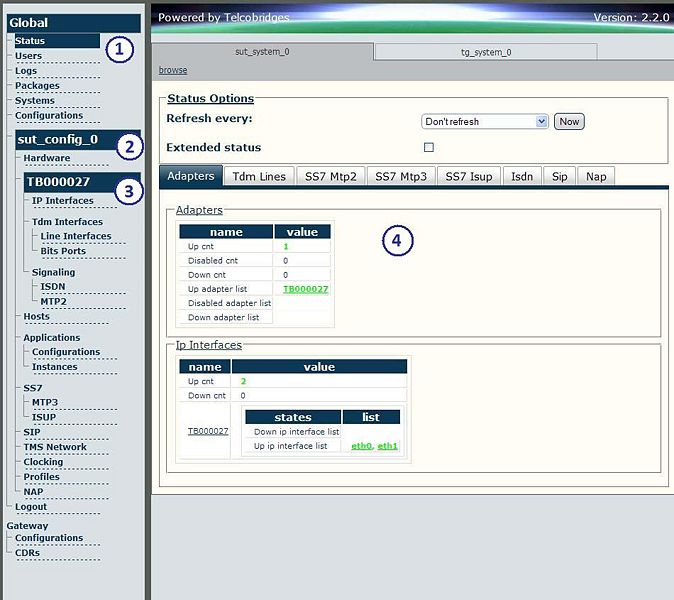The height and width of the screenshot is (600, 674).
Task: Open Configurations under Applications
Action: click(66, 352)
